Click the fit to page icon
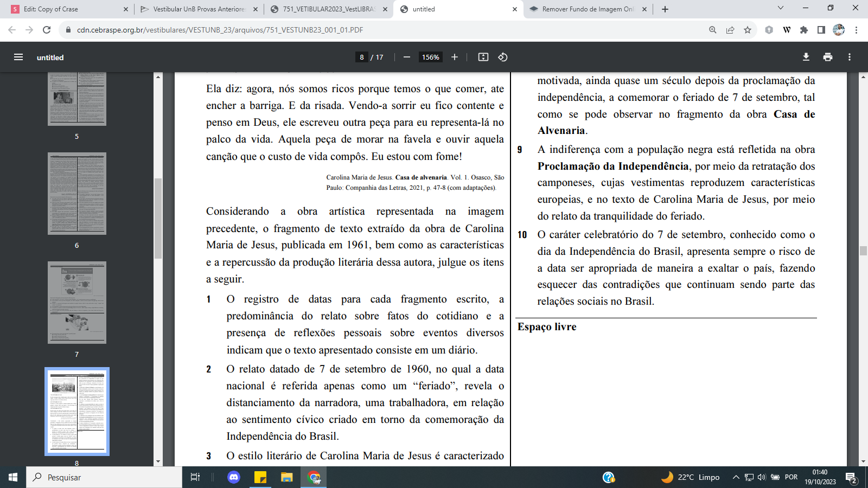Image resolution: width=868 pixels, height=488 pixels. (483, 57)
